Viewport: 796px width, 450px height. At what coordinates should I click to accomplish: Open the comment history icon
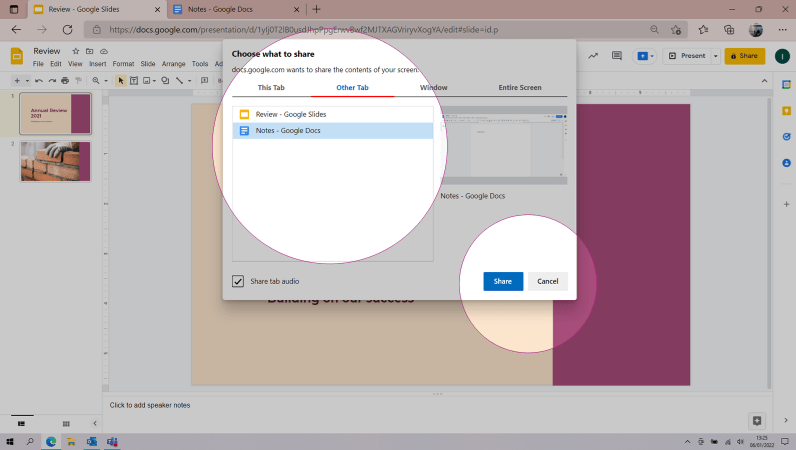617,56
